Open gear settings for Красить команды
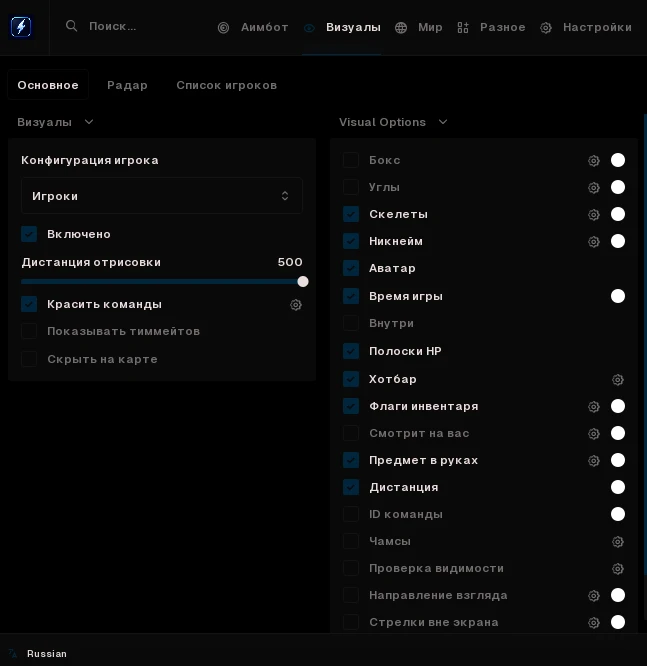This screenshot has width=647, height=666. pos(296,305)
